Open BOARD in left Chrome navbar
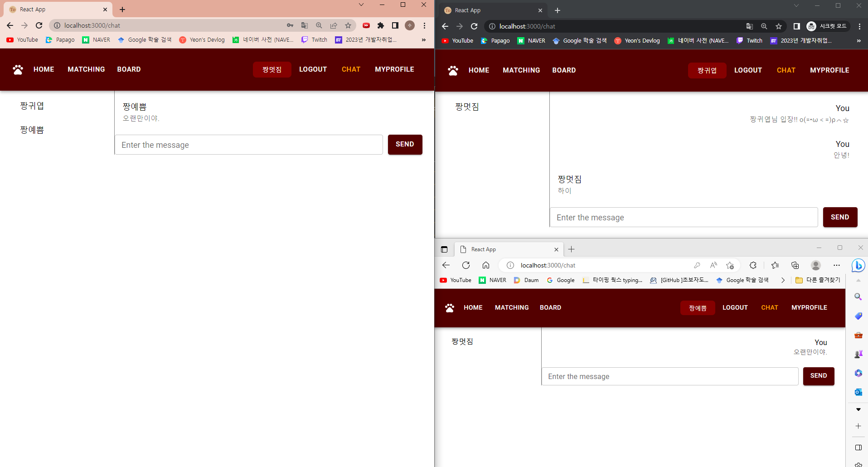This screenshot has height=467, width=868. [x=129, y=69]
